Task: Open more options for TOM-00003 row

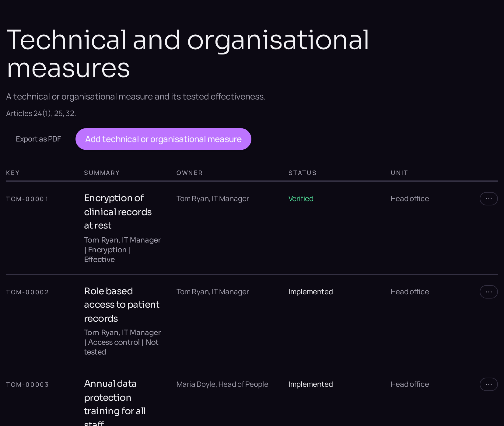Action: (488, 384)
